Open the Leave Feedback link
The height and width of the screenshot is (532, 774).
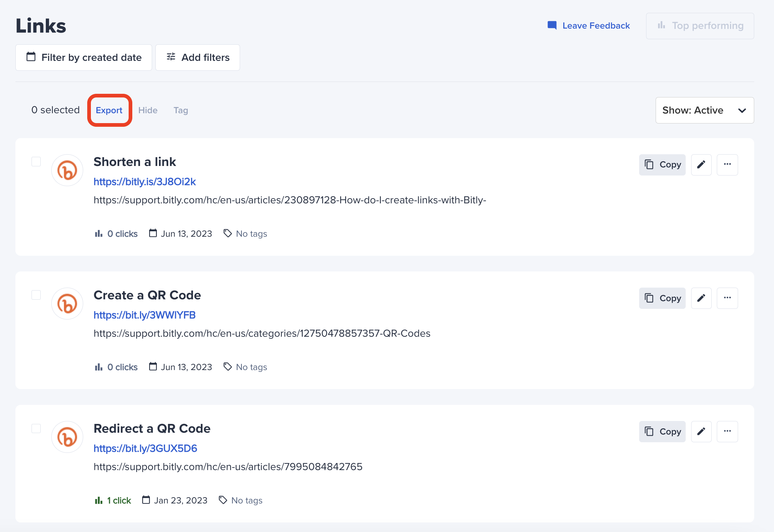point(588,26)
